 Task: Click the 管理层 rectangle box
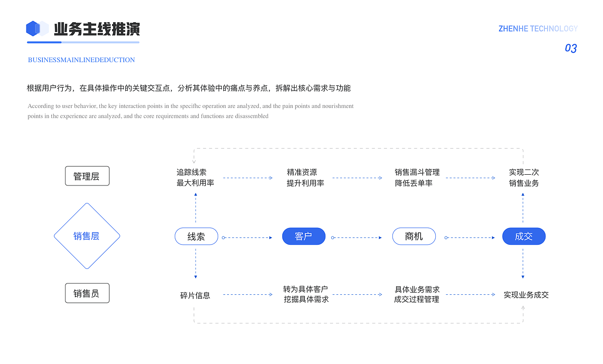click(x=87, y=176)
